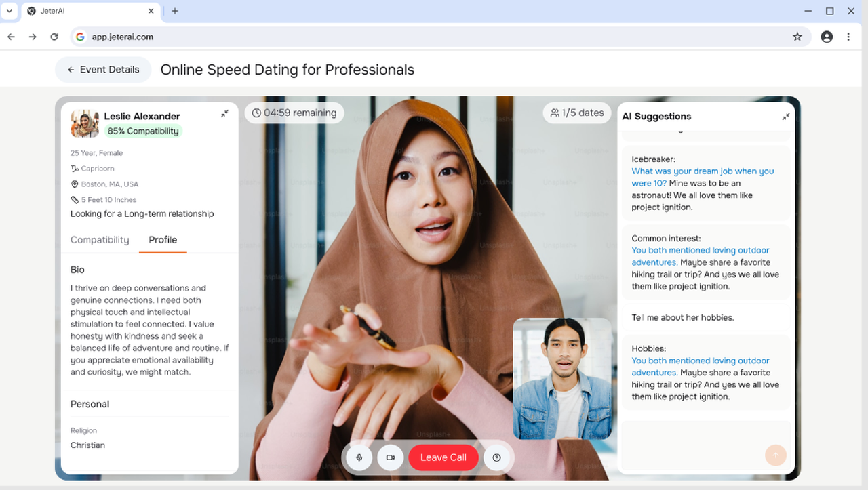
Task: Collapse the Leslie Alexander profile panel
Action: [x=224, y=114]
